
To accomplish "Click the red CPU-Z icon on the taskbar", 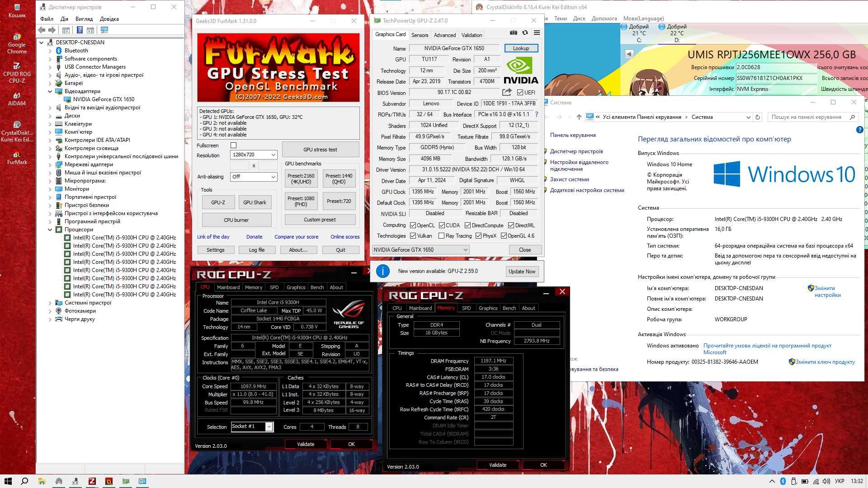I will 92,481.
